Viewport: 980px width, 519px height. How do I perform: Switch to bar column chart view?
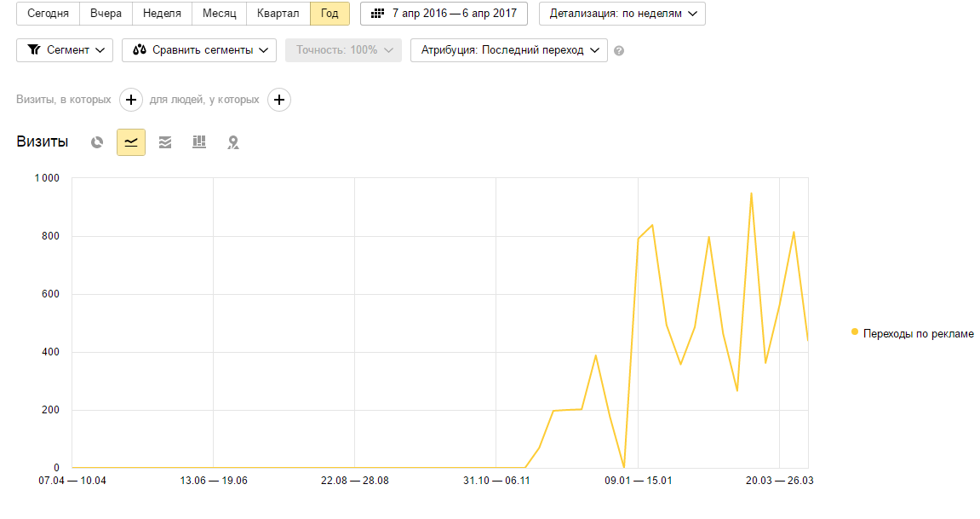tap(199, 142)
